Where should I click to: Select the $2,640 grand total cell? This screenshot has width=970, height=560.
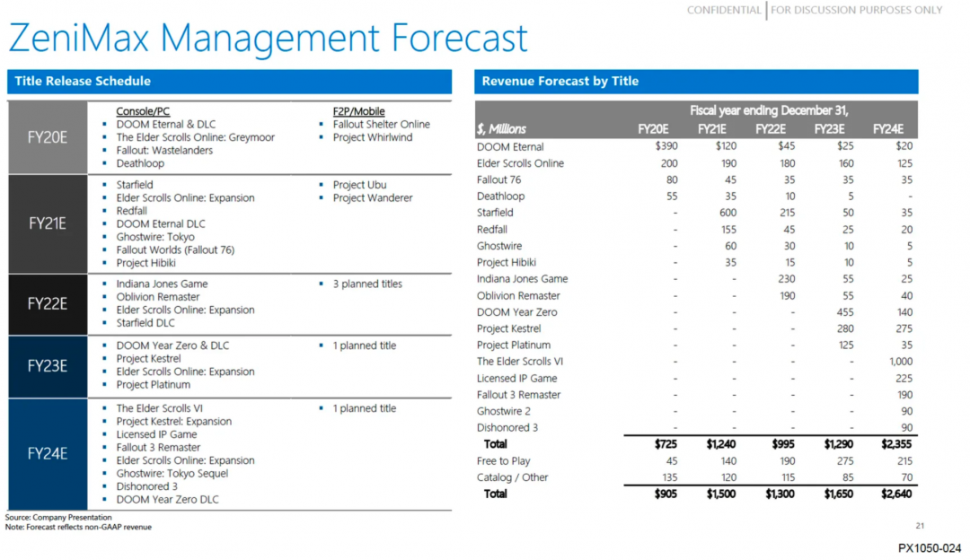click(x=887, y=494)
